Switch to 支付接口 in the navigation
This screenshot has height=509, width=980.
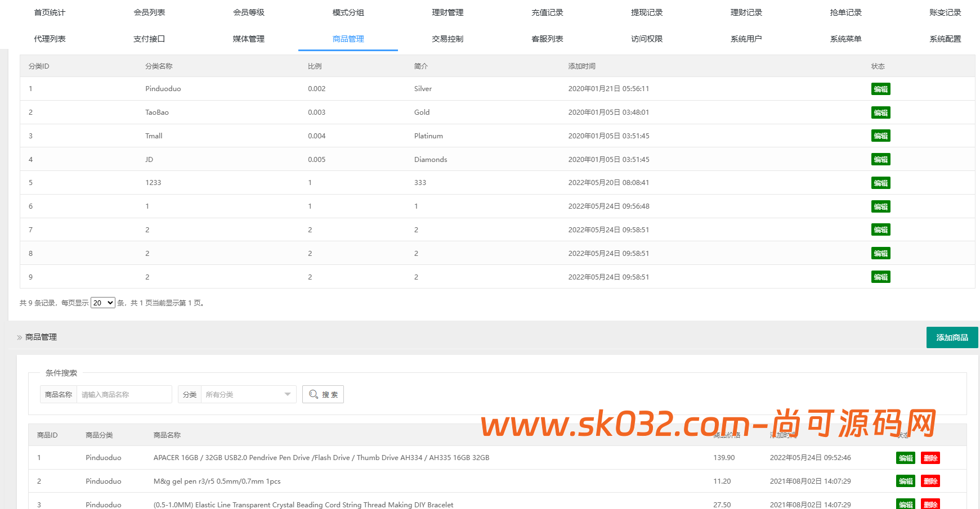[x=149, y=39]
